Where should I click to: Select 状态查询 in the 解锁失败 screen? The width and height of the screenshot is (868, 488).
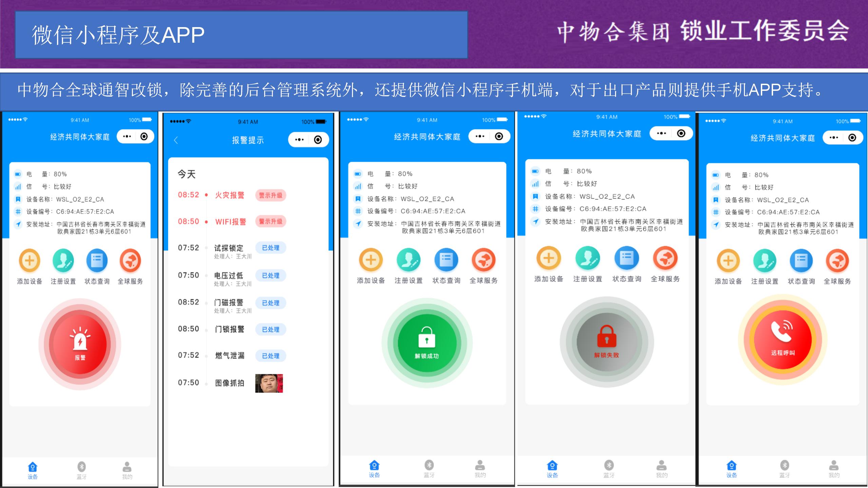627,258
